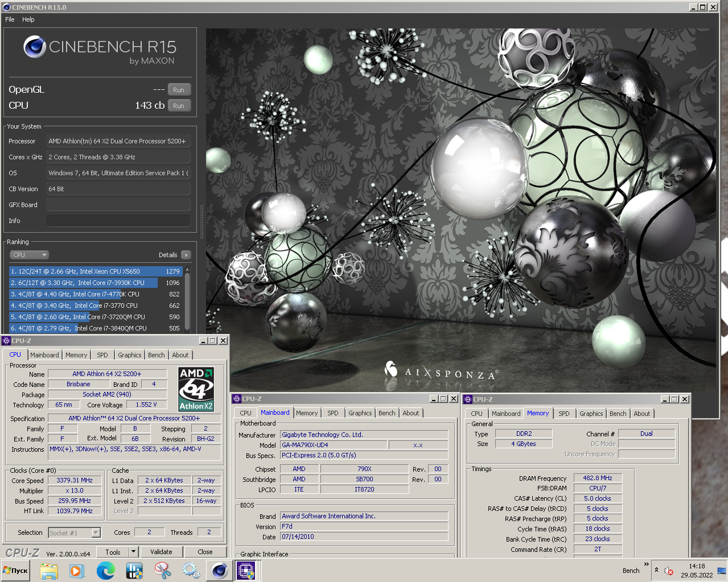Open Graphics tab in CPU-Z CPU window
728x582 pixels.
[130, 355]
